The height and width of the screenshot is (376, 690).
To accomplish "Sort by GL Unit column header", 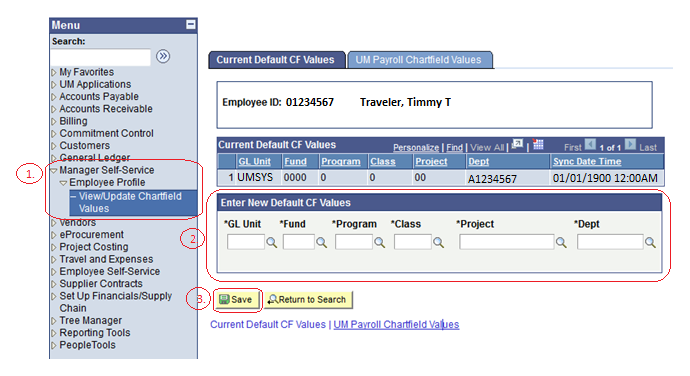I will 254,162.
